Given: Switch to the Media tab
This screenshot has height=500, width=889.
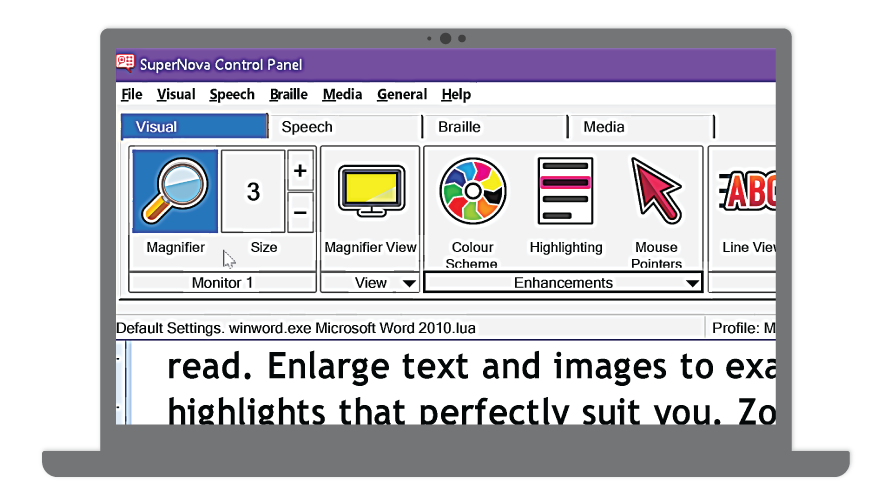Looking at the screenshot, I should point(641,126).
